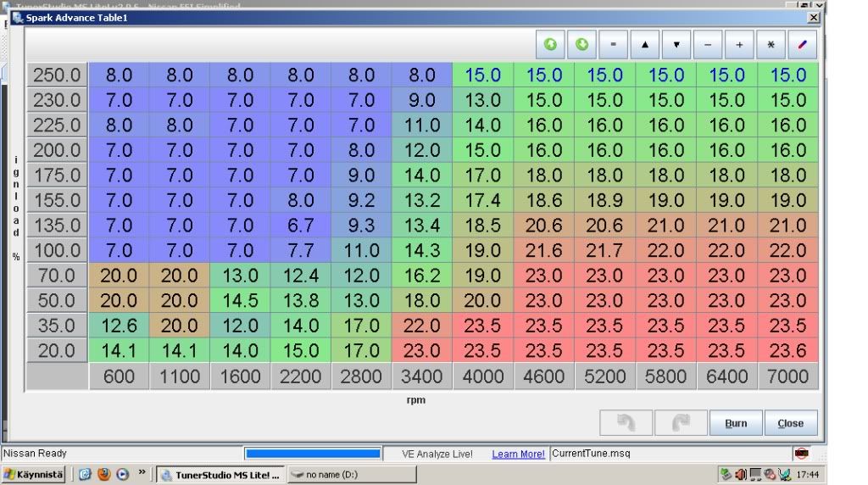Viewport: 868px width, 485px height.
Task: Click the grayed redo arrow button
Action: coord(681,423)
